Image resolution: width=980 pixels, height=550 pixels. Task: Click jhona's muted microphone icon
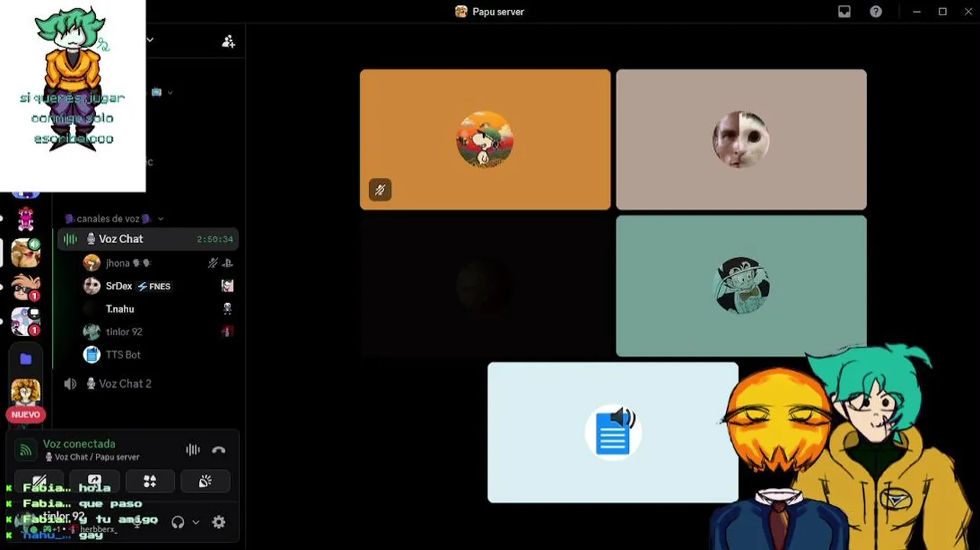213,263
